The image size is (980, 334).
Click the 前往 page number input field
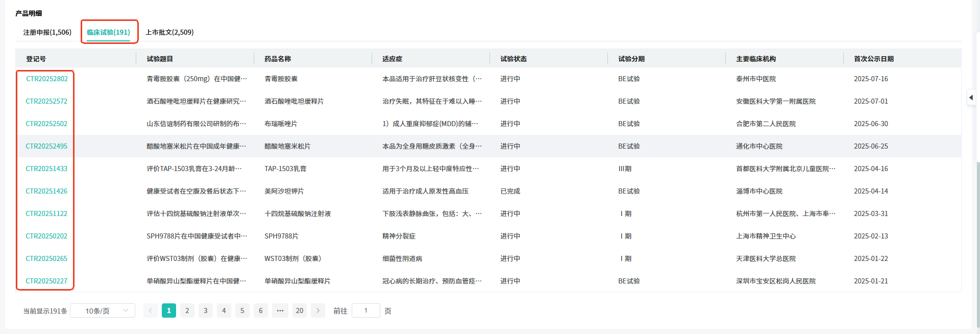tap(366, 311)
